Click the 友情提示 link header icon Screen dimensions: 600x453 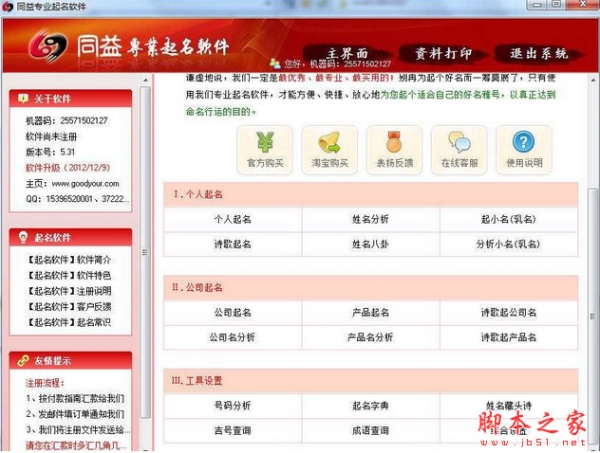(x=23, y=360)
